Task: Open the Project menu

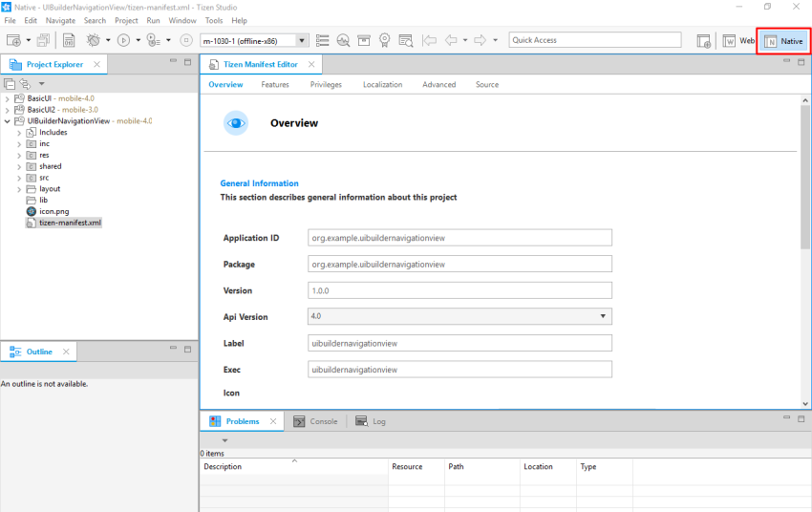Action: (x=126, y=20)
